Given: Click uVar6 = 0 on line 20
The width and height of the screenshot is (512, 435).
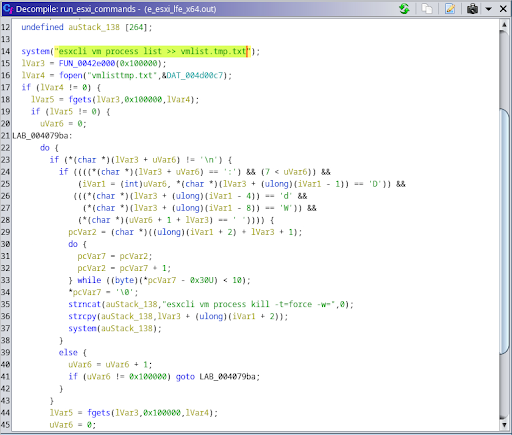Looking at the screenshot, I should click(63, 124).
